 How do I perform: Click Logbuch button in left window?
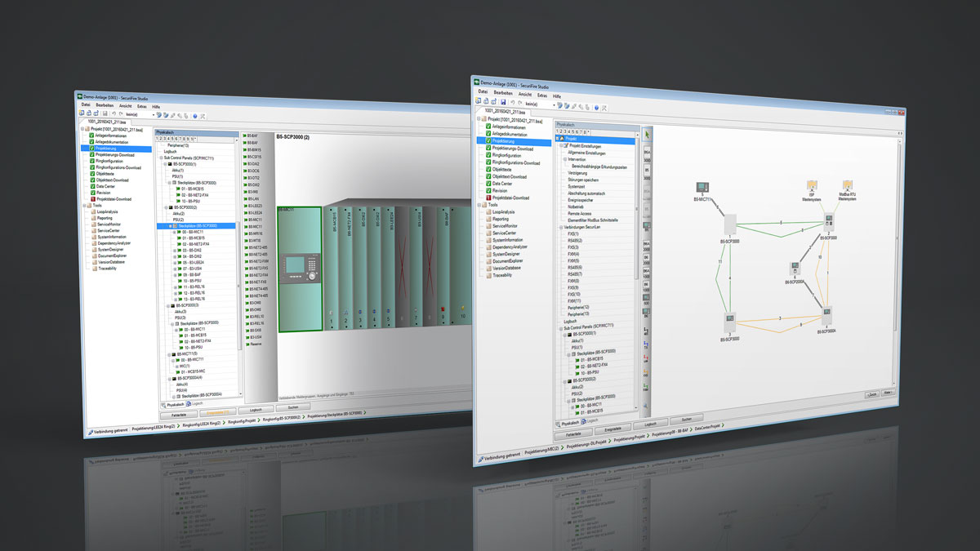click(256, 410)
